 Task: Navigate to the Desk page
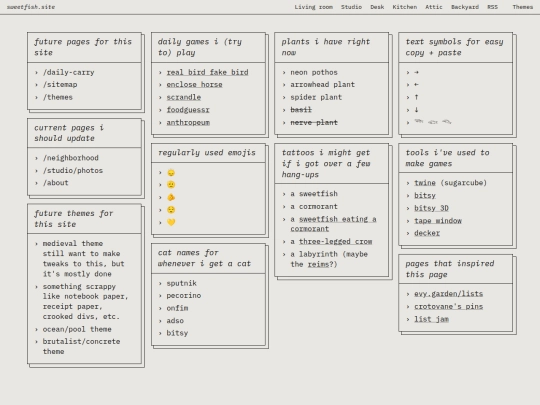click(377, 7)
